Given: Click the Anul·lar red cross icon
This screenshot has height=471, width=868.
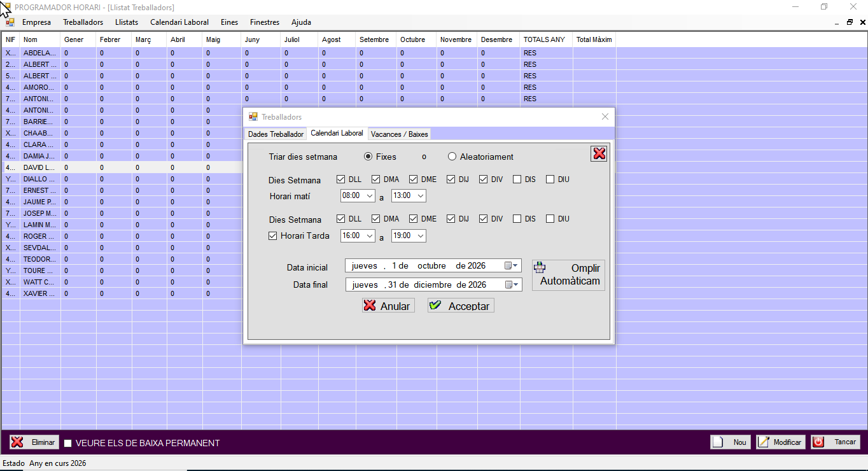Looking at the screenshot, I should coord(370,306).
